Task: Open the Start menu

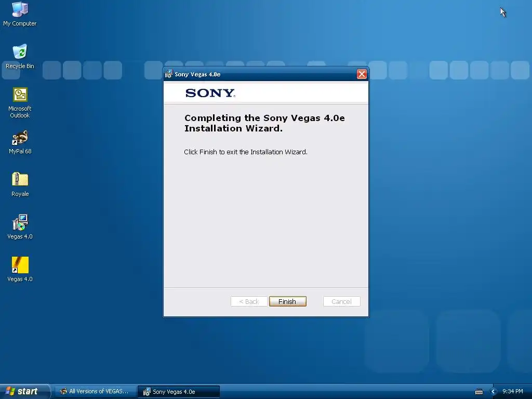Action: tap(25, 391)
